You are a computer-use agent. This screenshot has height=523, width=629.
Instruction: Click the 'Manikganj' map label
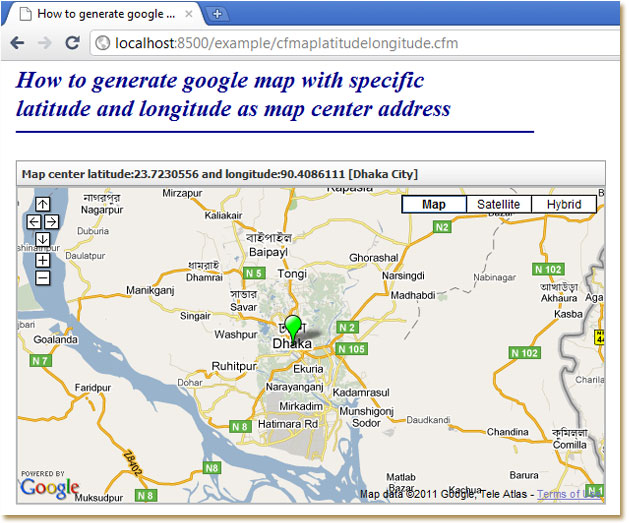150,290
